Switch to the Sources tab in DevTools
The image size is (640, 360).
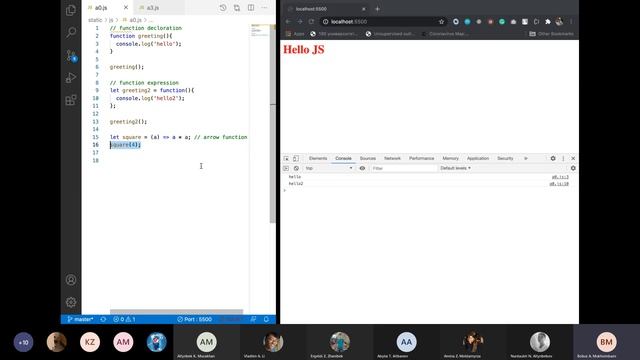point(368,158)
